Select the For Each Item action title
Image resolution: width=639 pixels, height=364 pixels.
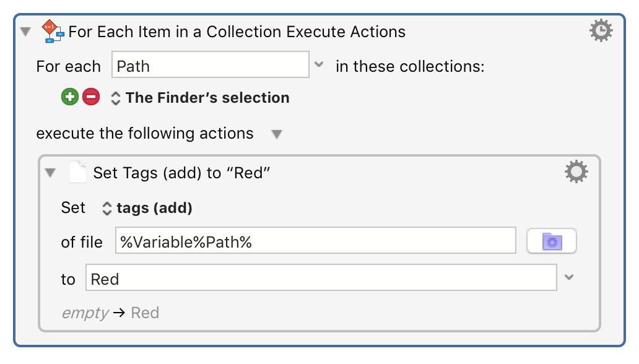237,32
